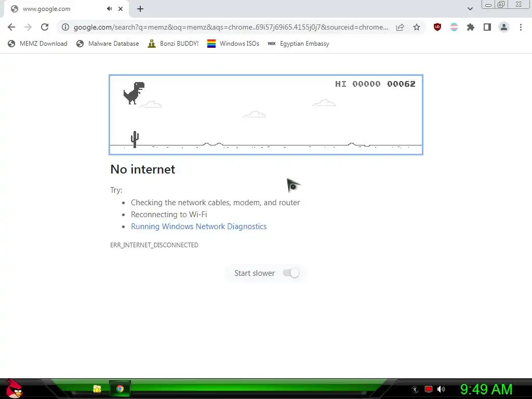The height and width of the screenshot is (399, 532).
Task: Click the forward navigation arrow
Action: (x=28, y=27)
